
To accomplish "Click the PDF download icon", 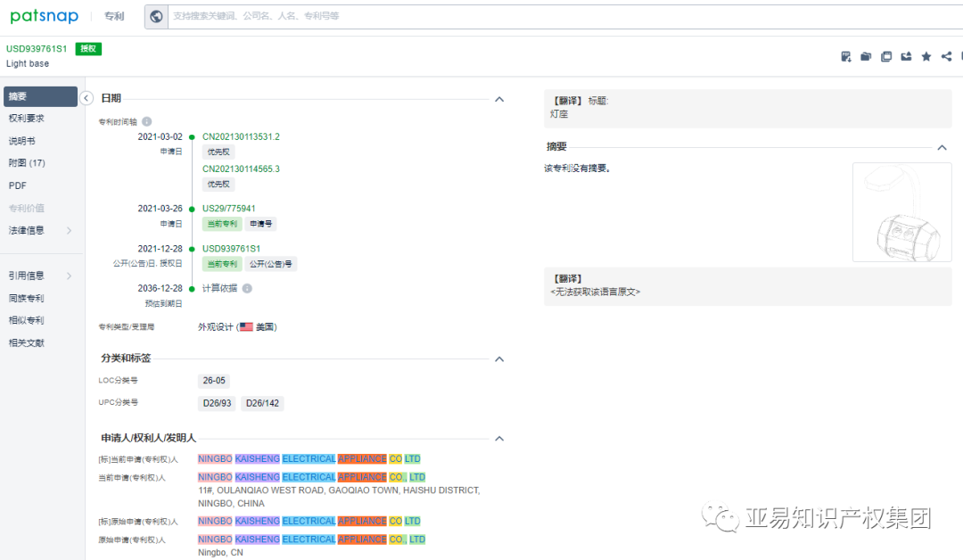I will point(845,56).
